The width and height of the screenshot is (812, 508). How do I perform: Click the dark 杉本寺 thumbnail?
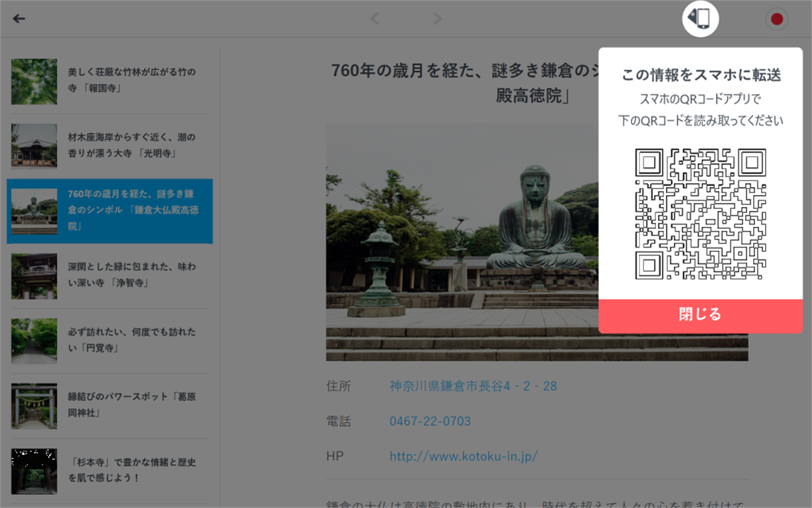coord(34,471)
